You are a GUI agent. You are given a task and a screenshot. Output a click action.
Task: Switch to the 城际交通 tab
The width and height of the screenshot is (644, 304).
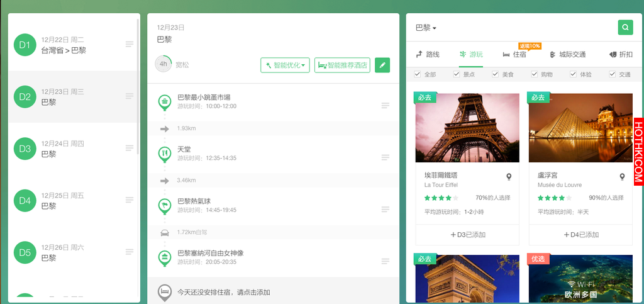pos(568,54)
